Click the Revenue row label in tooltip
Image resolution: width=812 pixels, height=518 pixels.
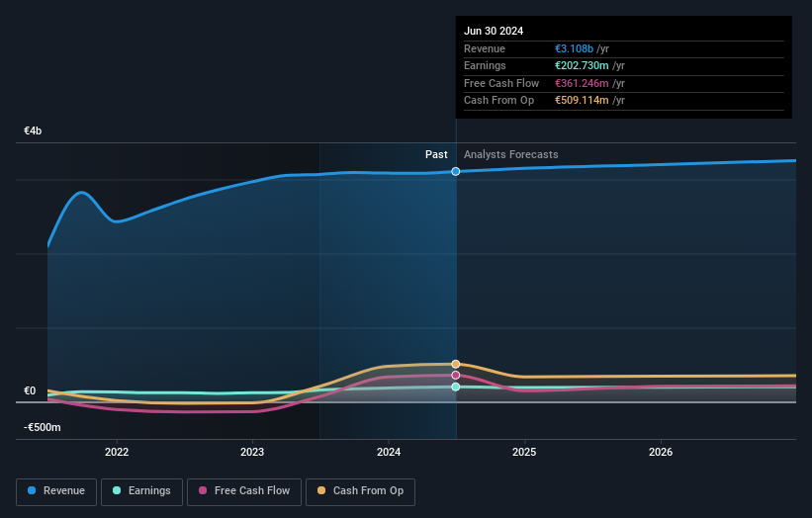coord(485,48)
